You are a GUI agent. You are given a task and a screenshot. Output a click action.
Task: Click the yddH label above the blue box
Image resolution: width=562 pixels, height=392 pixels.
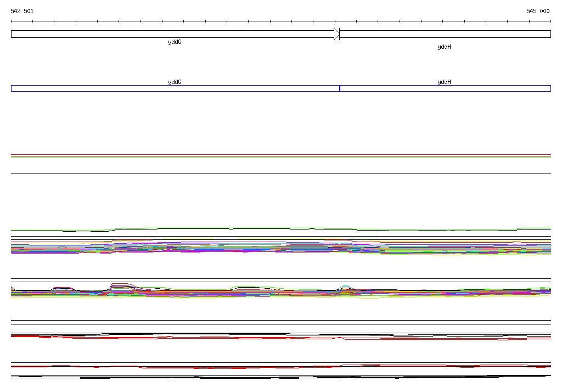click(444, 82)
